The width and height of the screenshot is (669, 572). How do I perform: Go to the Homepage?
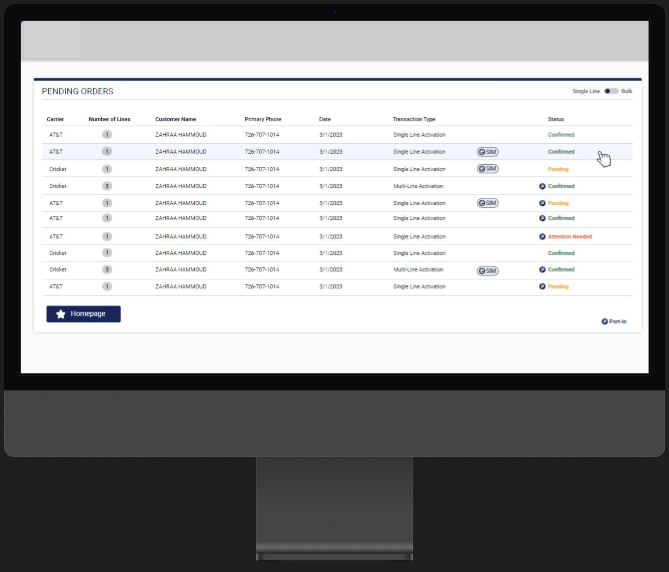(x=84, y=314)
